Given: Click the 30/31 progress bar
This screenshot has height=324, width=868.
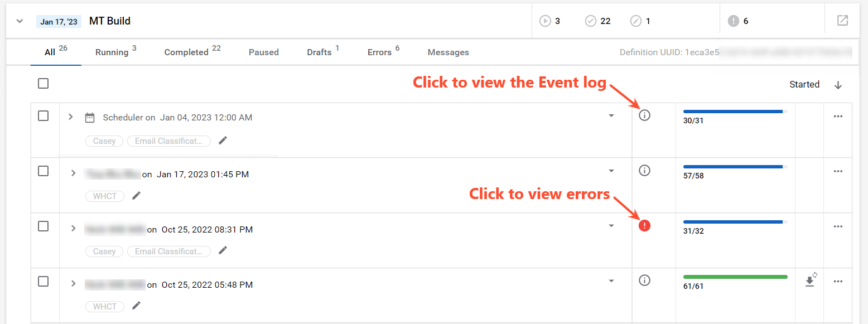Looking at the screenshot, I should coord(735,112).
